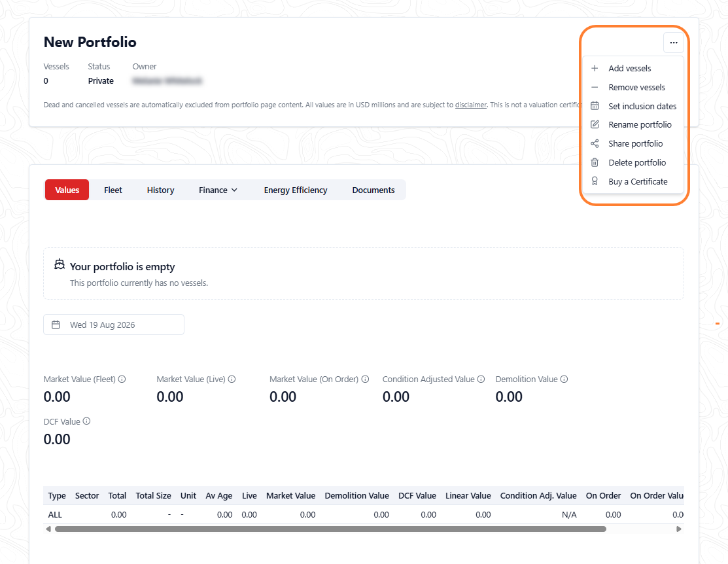
Task: Click the New Portfolio title
Action: click(90, 43)
